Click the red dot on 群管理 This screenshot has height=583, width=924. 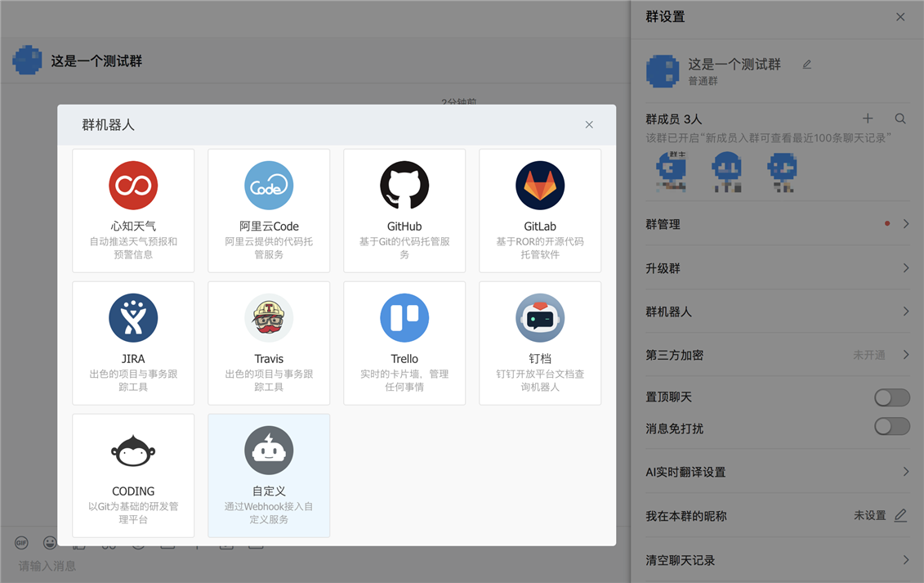(x=887, y=224)
